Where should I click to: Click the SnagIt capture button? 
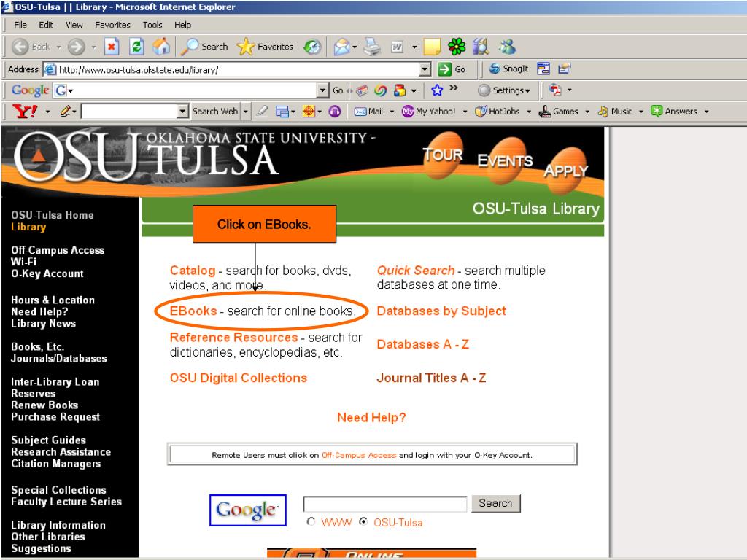(x=508, y=69)
